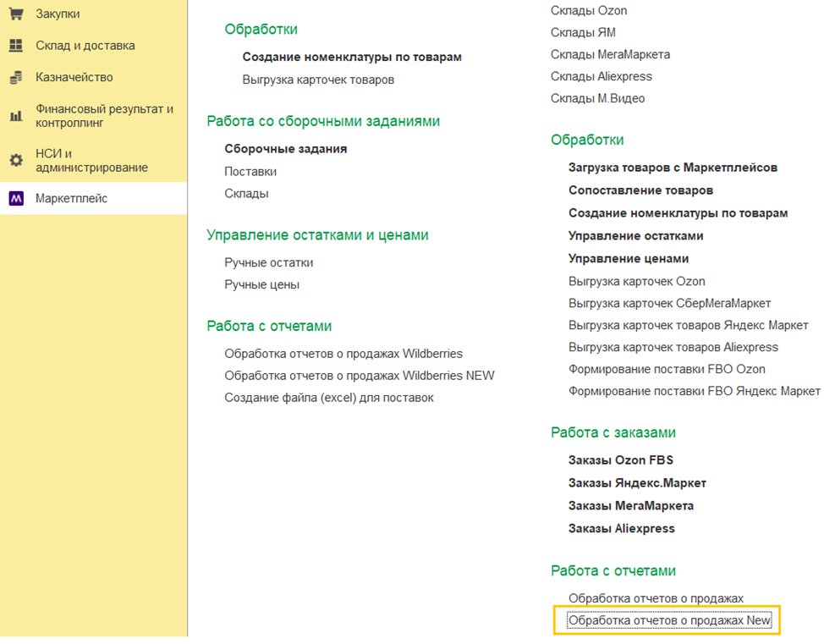Select Склады Aliexpress
This screenshot has height=644, width=824.
(602, 77)
